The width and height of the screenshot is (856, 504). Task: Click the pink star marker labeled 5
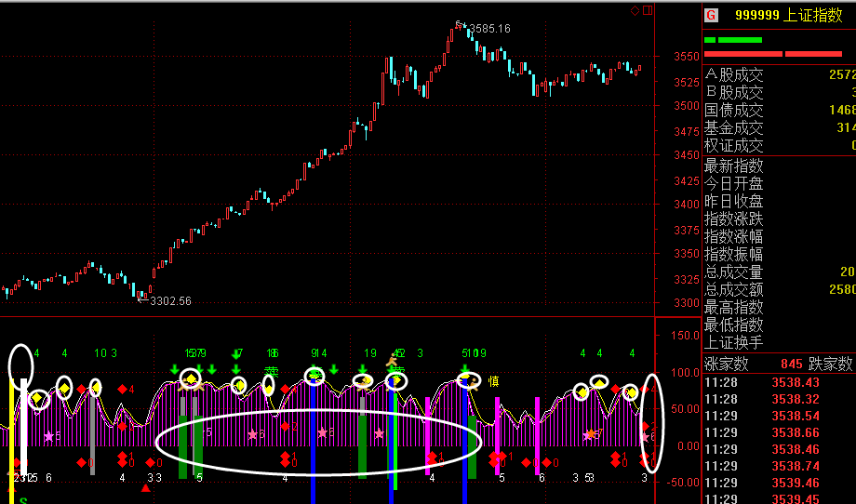click(49, 435)
